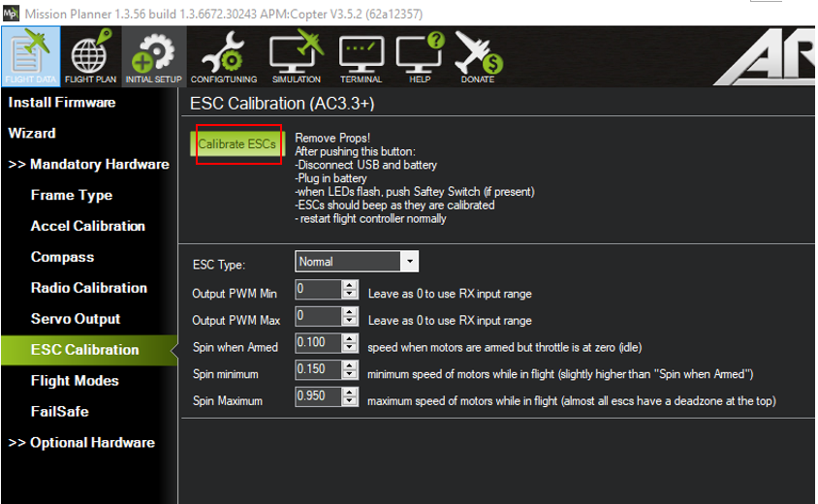Open FailSafe page

point(59,412)
